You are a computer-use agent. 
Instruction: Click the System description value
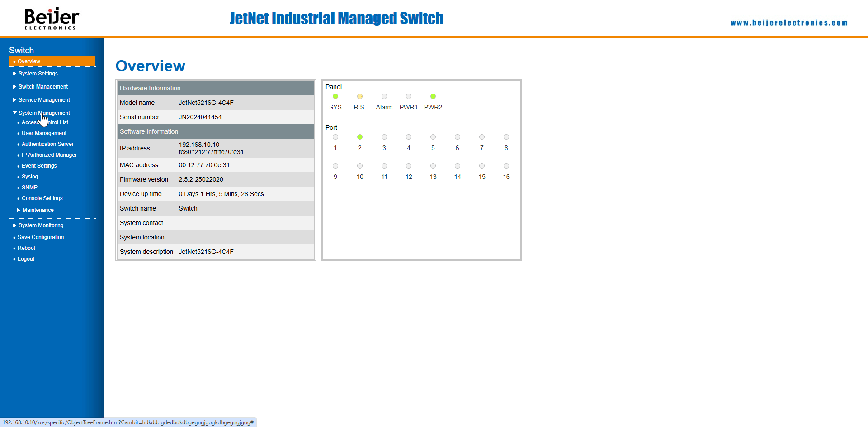[x=206, y=252]
